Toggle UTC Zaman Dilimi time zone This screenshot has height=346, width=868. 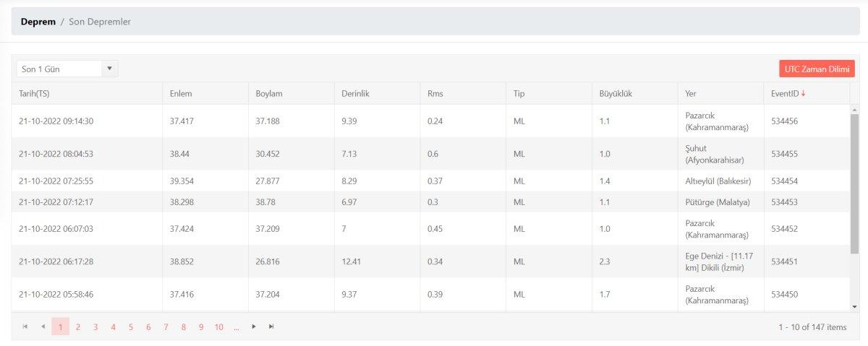tap(817, 69)
